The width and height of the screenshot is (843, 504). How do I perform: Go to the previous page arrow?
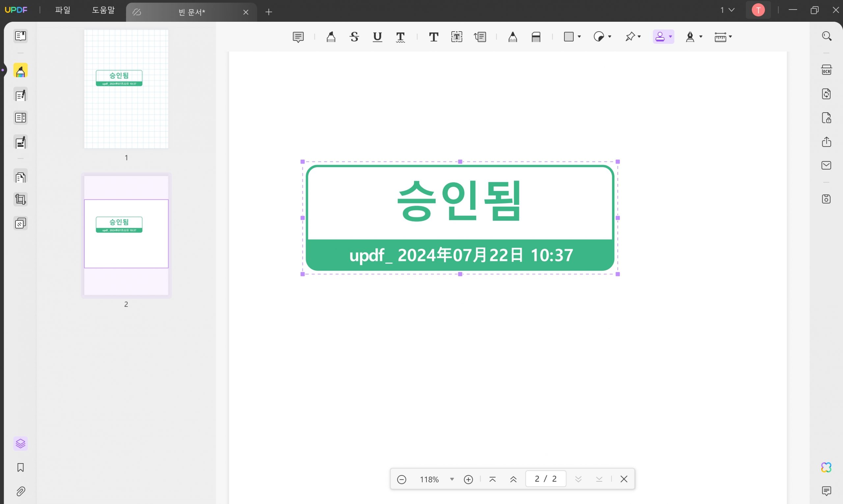pyautogui.click(x=513, y=479)
